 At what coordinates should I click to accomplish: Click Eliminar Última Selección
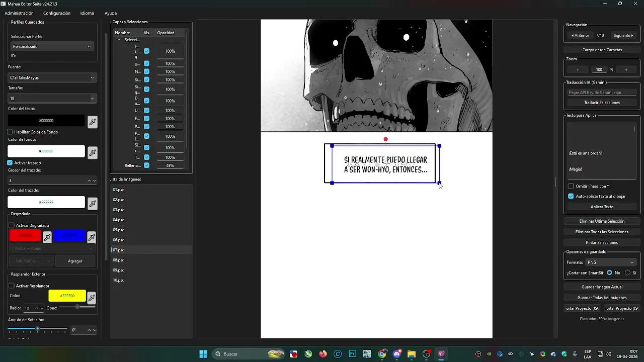[602, 221]
